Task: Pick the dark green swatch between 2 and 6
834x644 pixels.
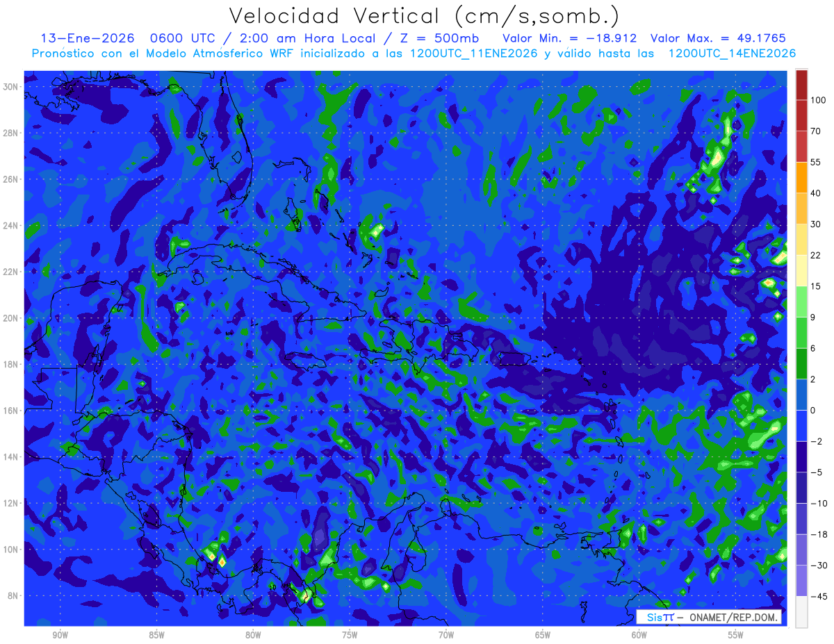Action: (801, 363)
